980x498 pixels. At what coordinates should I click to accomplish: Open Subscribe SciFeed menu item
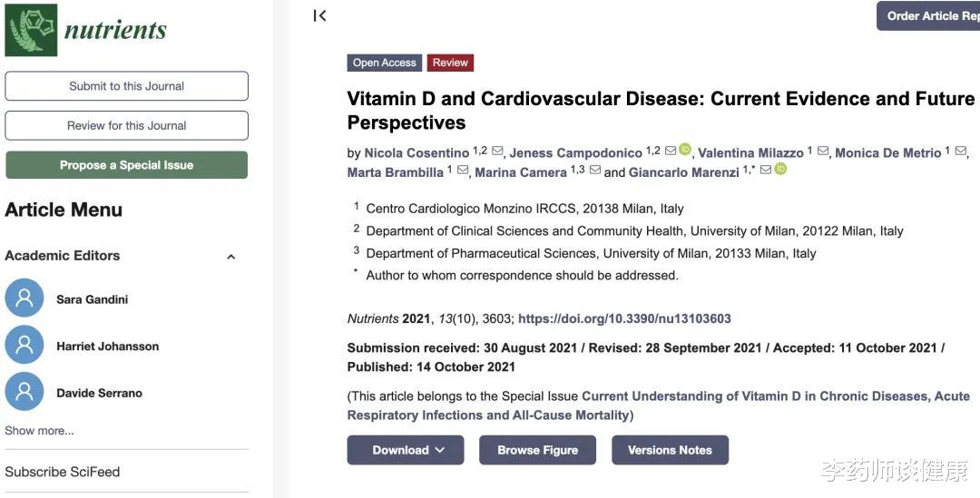click(x=63, y=472)
